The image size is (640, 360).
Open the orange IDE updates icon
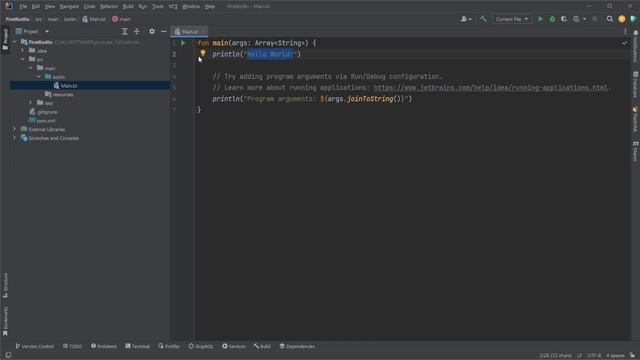622,19
